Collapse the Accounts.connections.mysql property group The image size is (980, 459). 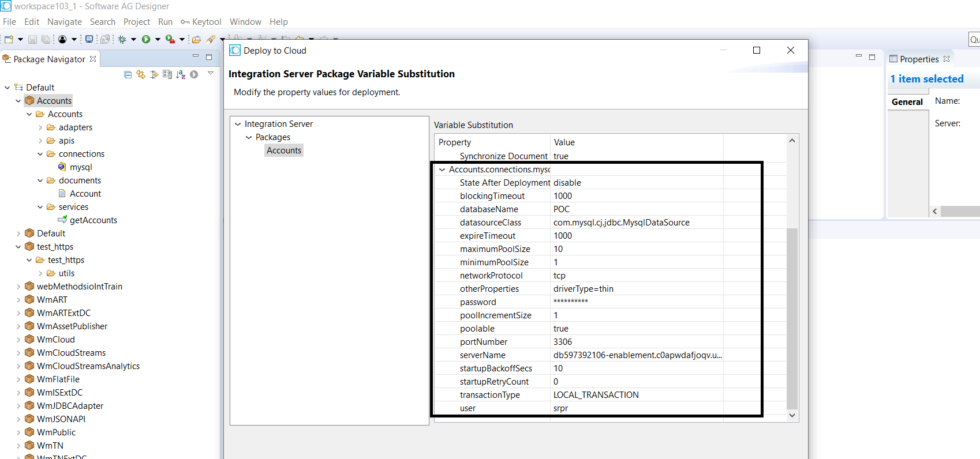[x=442, y=170]
